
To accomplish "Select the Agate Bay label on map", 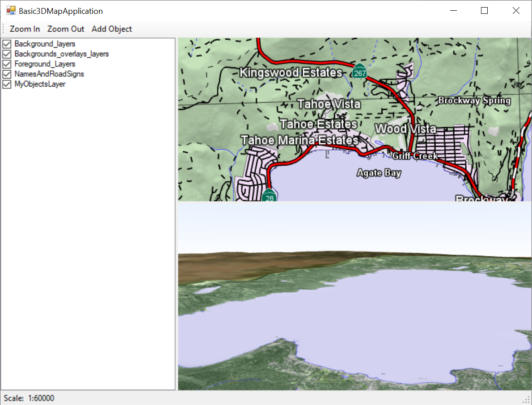I will tap(379, 173).
